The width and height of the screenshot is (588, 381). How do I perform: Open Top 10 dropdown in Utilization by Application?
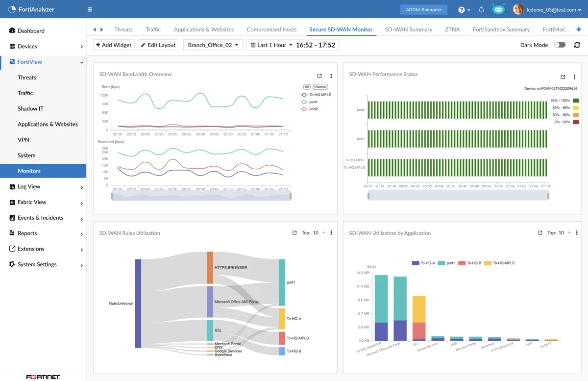[560, 232]
